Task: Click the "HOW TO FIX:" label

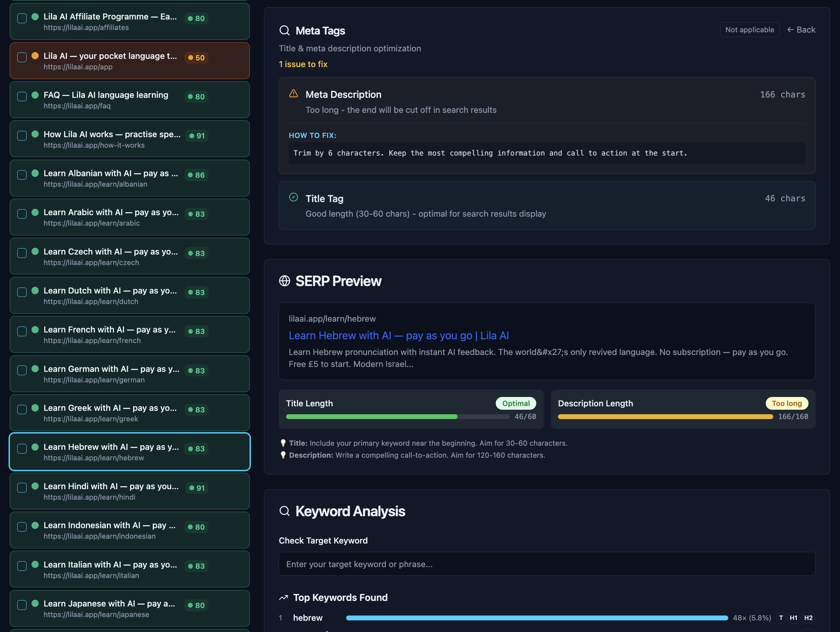Action: (x=312, y=136)
